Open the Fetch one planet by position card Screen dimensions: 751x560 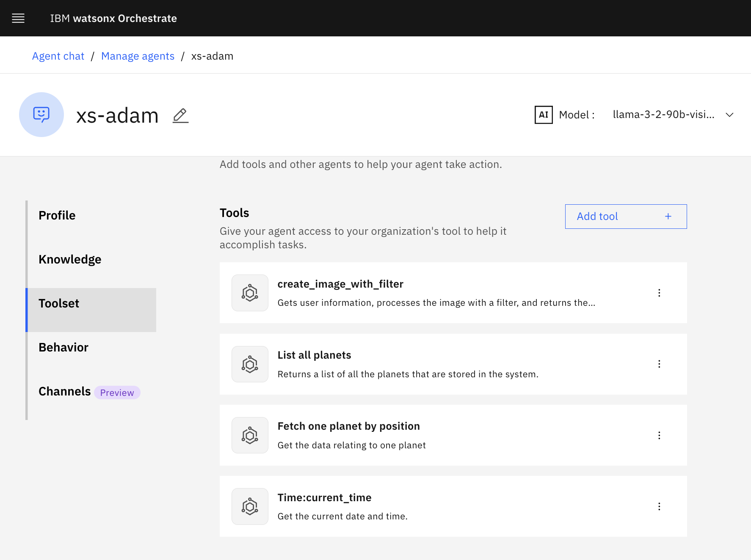[x=453, y=435]
